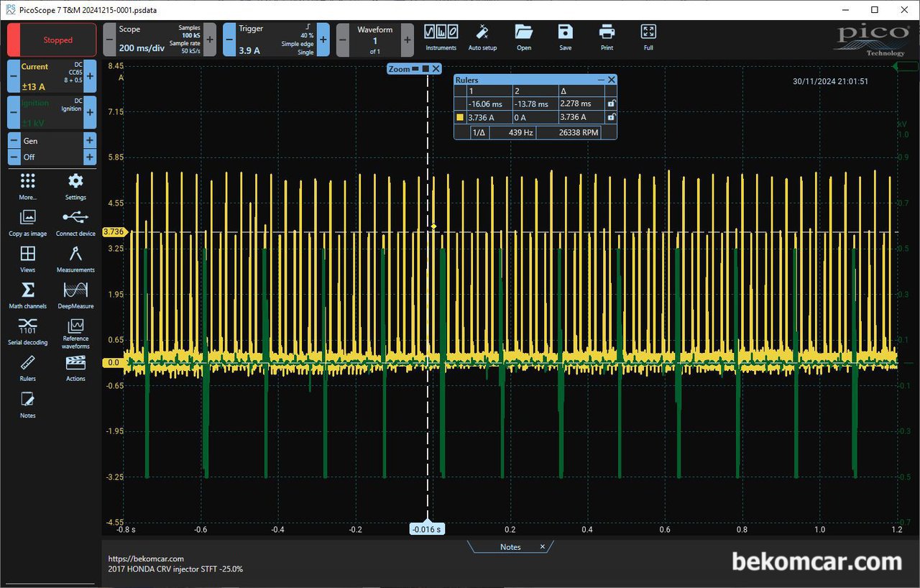Select the 3.736 voltage ruler handle
Screen dimensions: 920x588
[114, 232]
